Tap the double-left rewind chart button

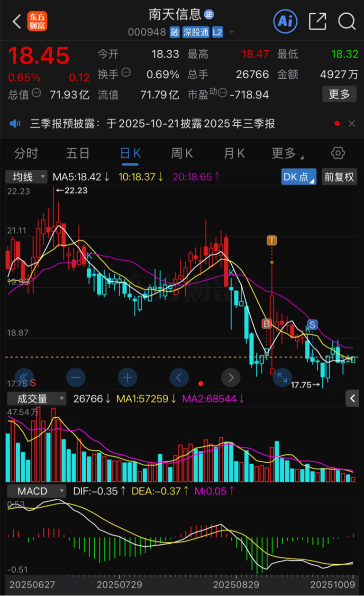(x=24, y=377)
